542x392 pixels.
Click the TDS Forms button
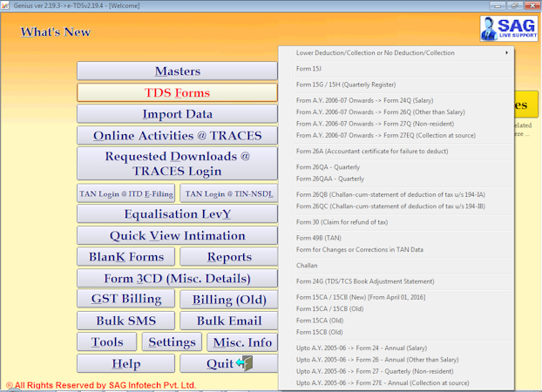click(177, 92)
